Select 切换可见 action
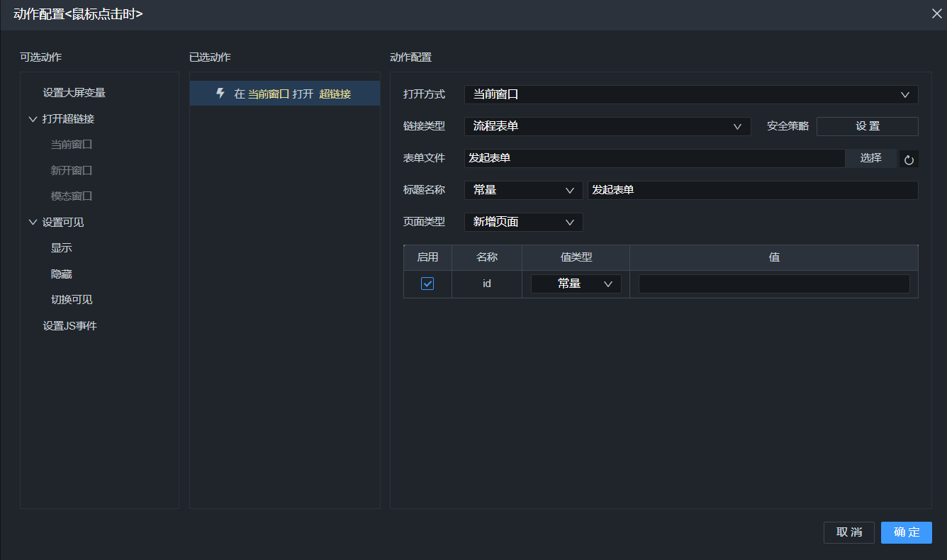 click(72, 300)
